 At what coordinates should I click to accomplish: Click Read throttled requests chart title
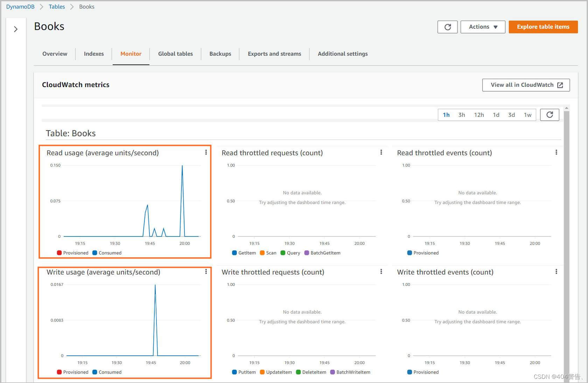click(x=272, y=153)
